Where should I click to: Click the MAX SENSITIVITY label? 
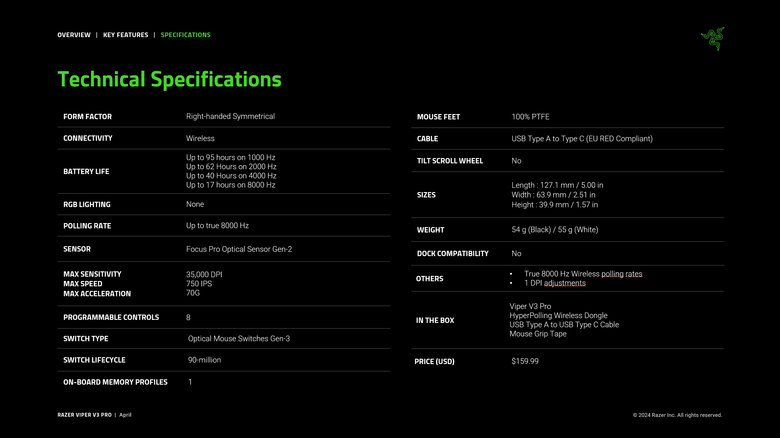click(92, 274)
